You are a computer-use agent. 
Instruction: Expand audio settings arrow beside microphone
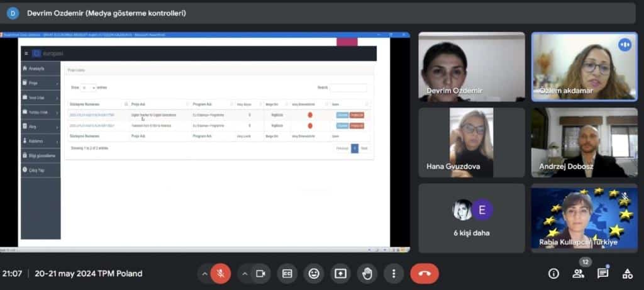204,273
